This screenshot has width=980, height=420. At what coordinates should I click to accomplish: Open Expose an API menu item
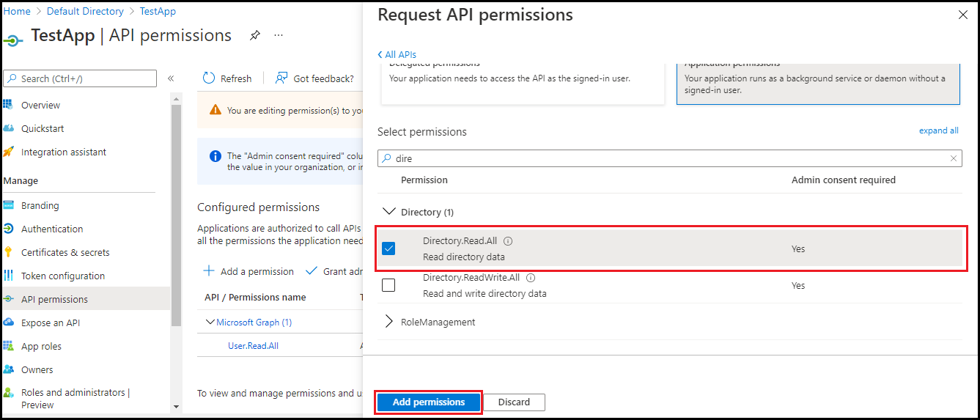click(x=51, y=323)
